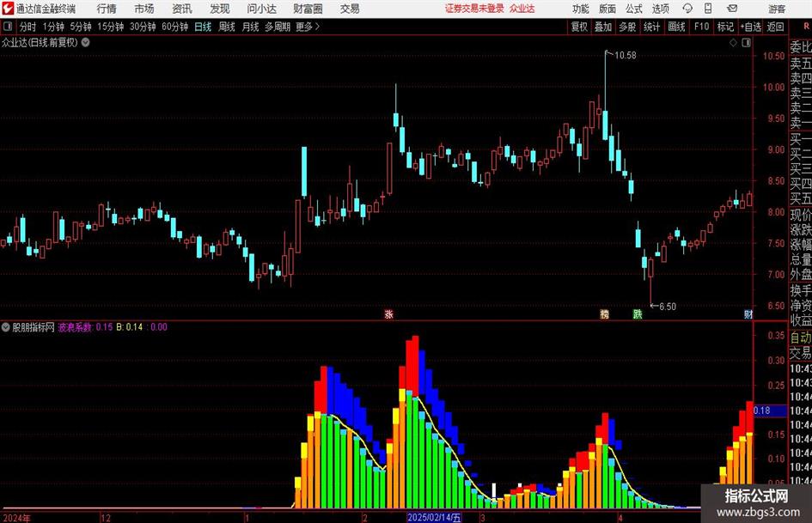Click the diamond icon at chart top right

tap(733, 43)
